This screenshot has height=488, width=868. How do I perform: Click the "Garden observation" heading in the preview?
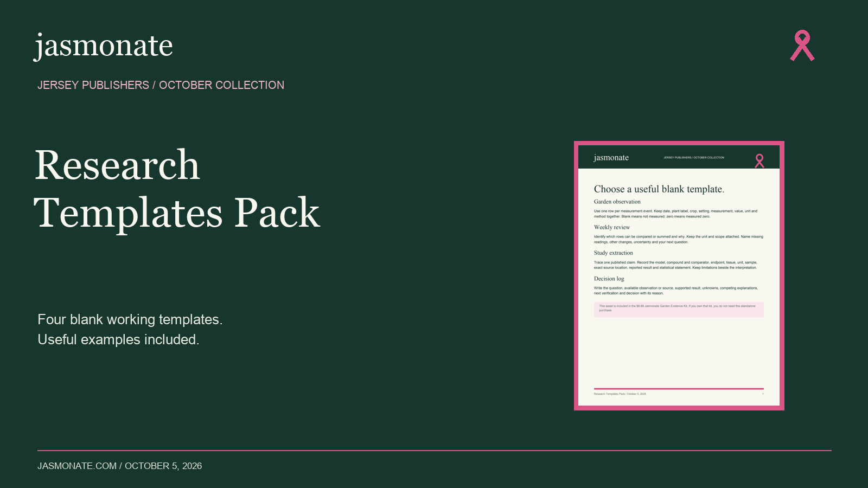coord(617,202)
